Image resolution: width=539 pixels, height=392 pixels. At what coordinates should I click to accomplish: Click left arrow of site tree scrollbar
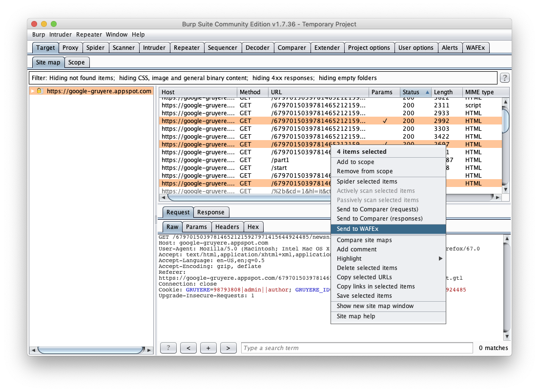pos(33,350)
